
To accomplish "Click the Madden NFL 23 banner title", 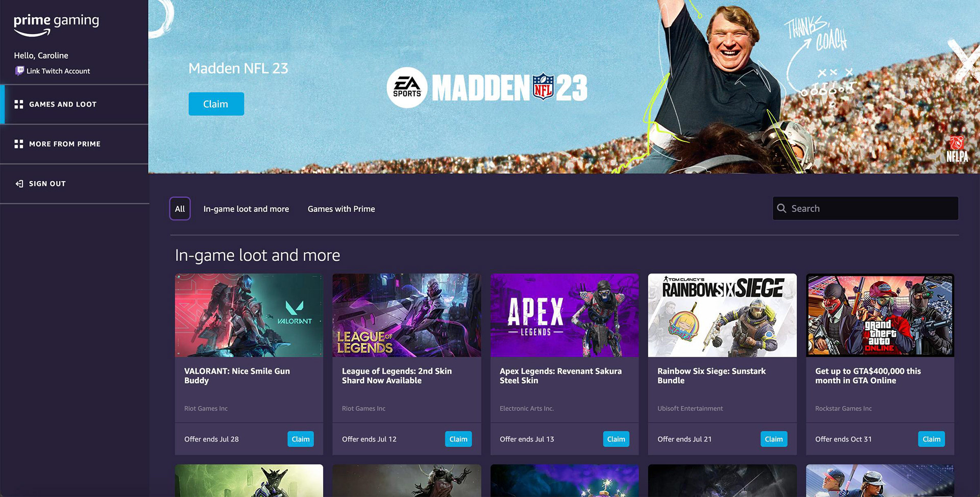I will (x=238, y=68).
